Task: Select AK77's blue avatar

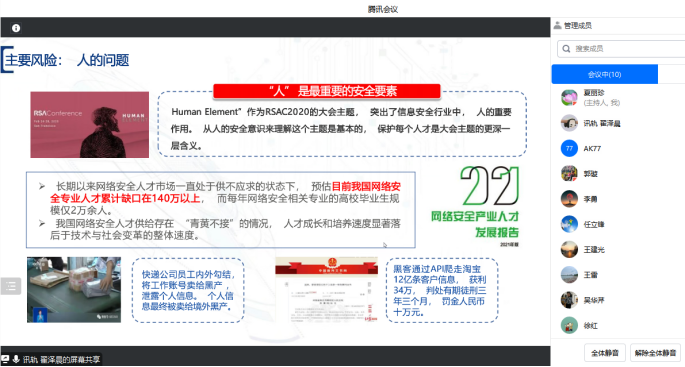Action: click(569, 149)
